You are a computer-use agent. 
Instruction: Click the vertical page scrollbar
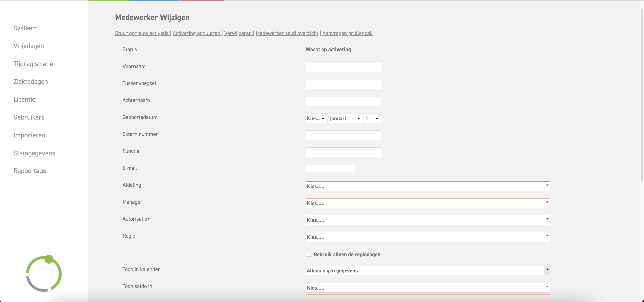642,95
